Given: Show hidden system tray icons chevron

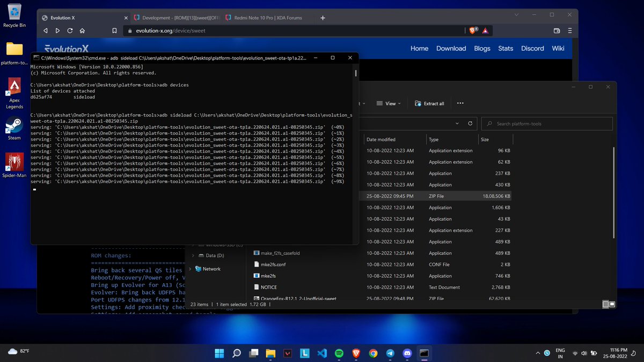Looking at the screenshot, I should point(538,353).
